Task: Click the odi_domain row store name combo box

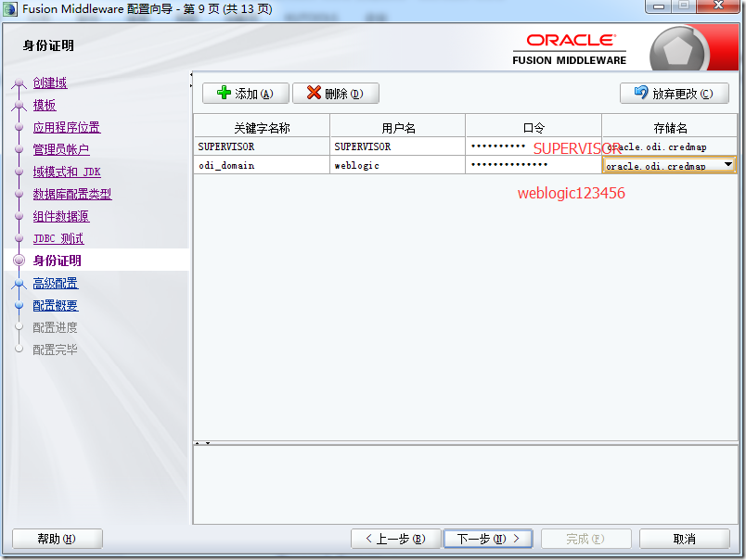Action: tap(669, 165)
